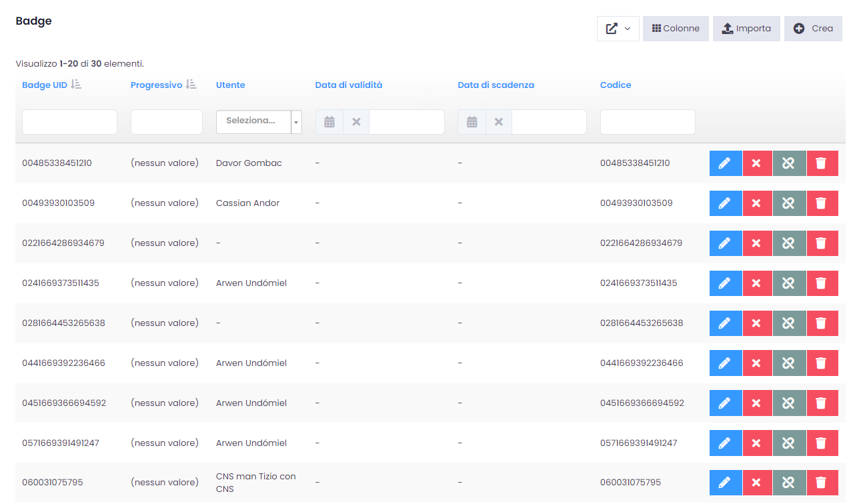This screenshot has width=857, height=504.
Task: Click the sort icon next to Badge UID
Action: tap(76, 85)
